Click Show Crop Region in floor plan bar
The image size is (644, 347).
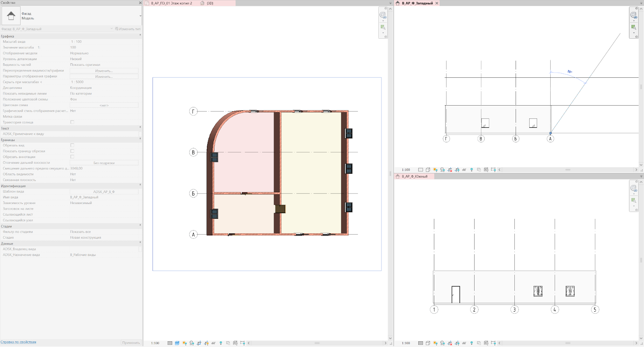[x=206, y=343]
